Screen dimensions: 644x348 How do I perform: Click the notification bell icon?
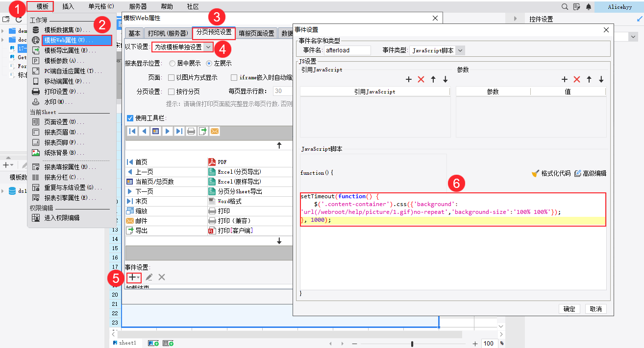(589, 7)
